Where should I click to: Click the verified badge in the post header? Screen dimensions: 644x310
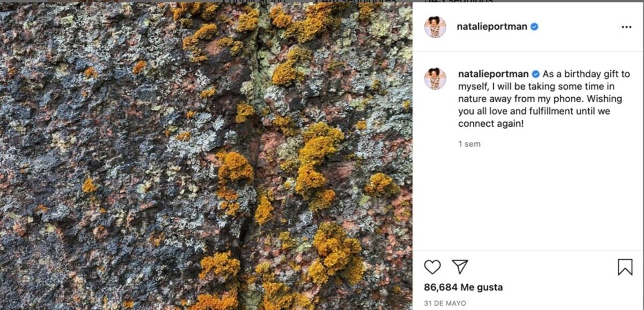click(x=535, y=27)
